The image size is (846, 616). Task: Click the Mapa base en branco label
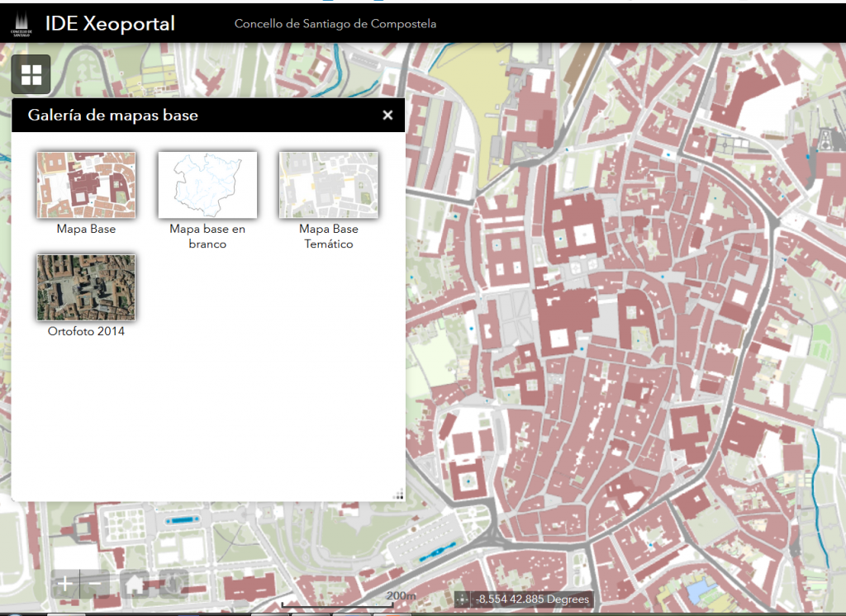pyautogui.click(x=207, y=236)
